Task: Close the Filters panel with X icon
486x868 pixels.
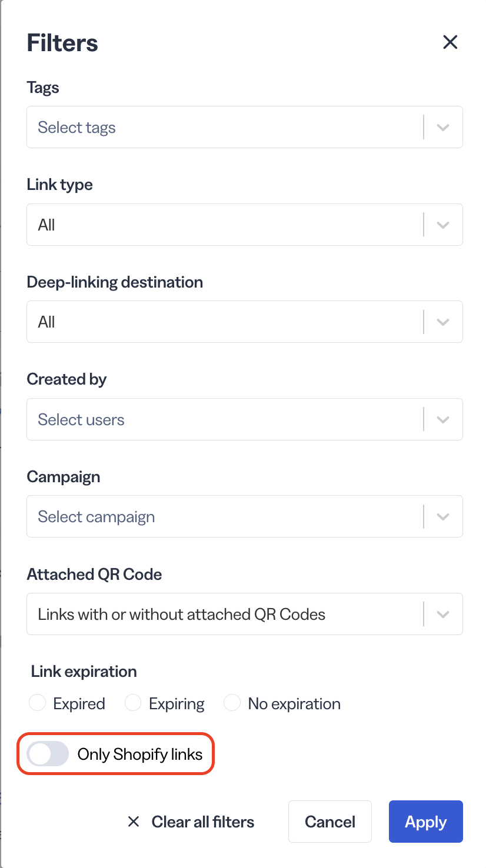Action: click(450, 42)
